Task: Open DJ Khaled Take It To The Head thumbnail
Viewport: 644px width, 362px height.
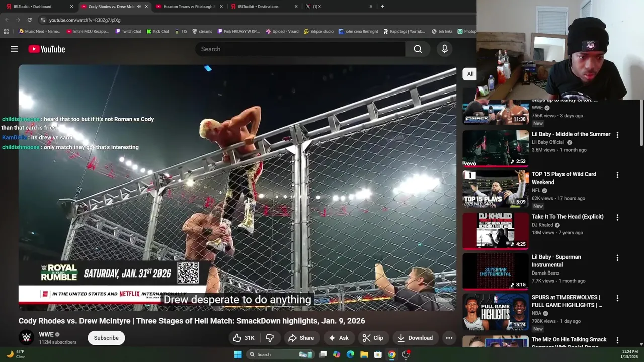Action: (x=495, y=231)
